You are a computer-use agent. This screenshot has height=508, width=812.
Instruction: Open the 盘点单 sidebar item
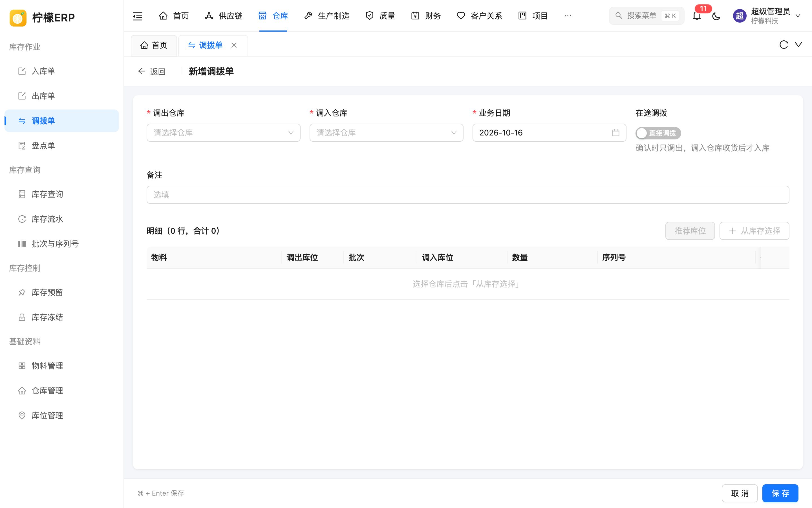[62, 146]
